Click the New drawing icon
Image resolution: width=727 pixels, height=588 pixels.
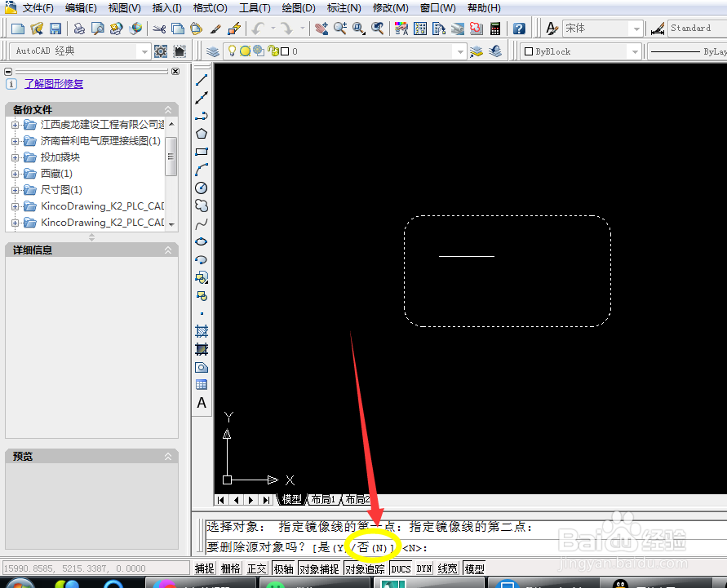coord(18,29)
